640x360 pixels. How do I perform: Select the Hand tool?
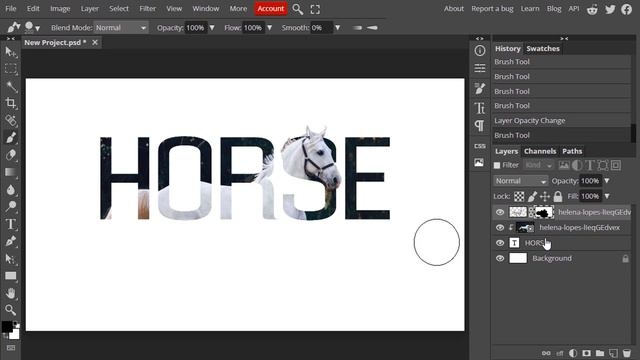(x=11, y=293)
